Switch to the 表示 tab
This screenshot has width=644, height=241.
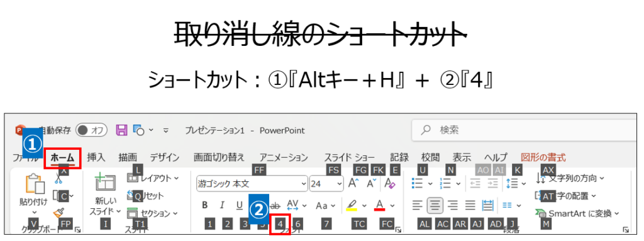(x=462, y=157)
